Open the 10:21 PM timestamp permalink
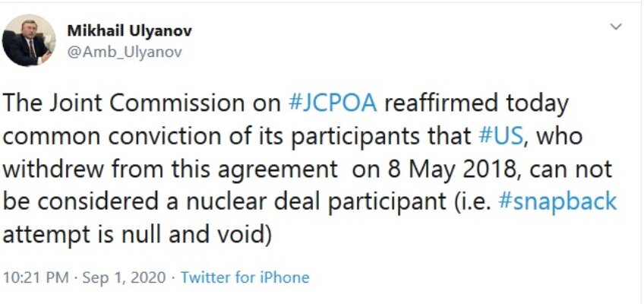This screenshot has height=304, width=644. pyautogui.click(x=36, y=277)
